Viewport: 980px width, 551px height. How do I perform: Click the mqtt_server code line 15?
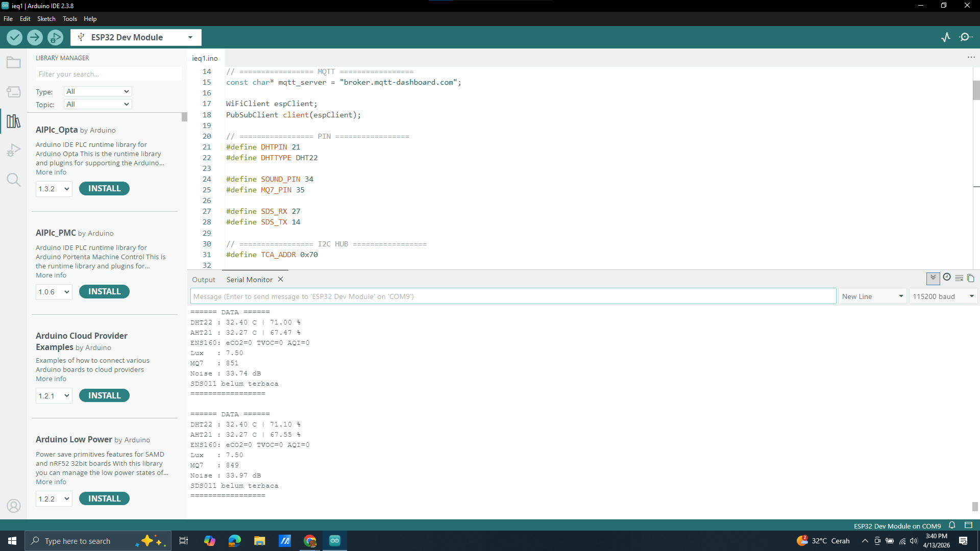[344, 82]
